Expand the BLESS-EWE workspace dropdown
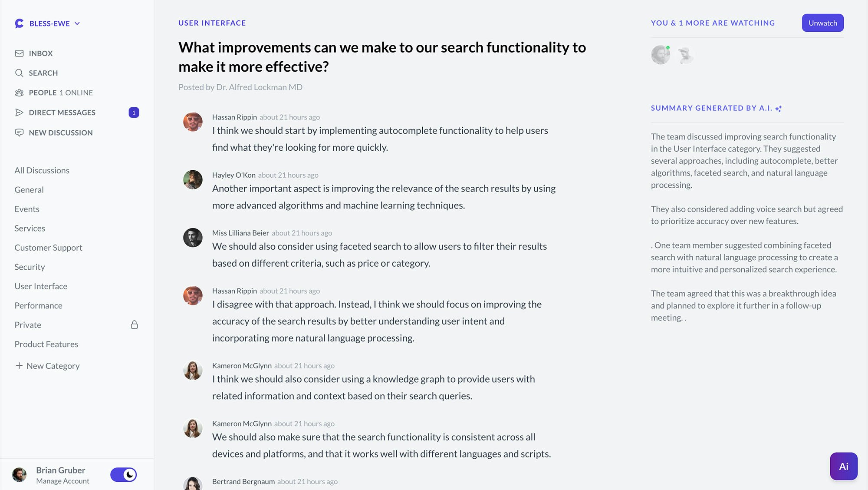The height and width of the screenshot is (490, 868). (x=77, y=23)
